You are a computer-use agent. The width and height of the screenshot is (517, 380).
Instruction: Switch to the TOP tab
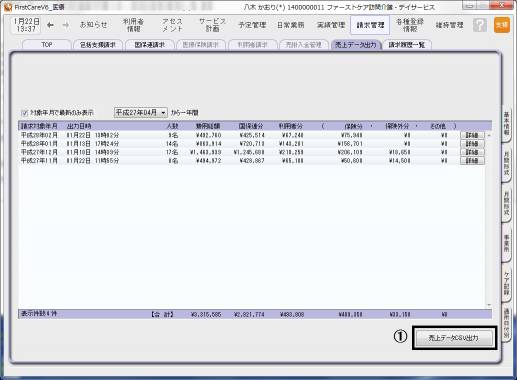click(47, 45)
